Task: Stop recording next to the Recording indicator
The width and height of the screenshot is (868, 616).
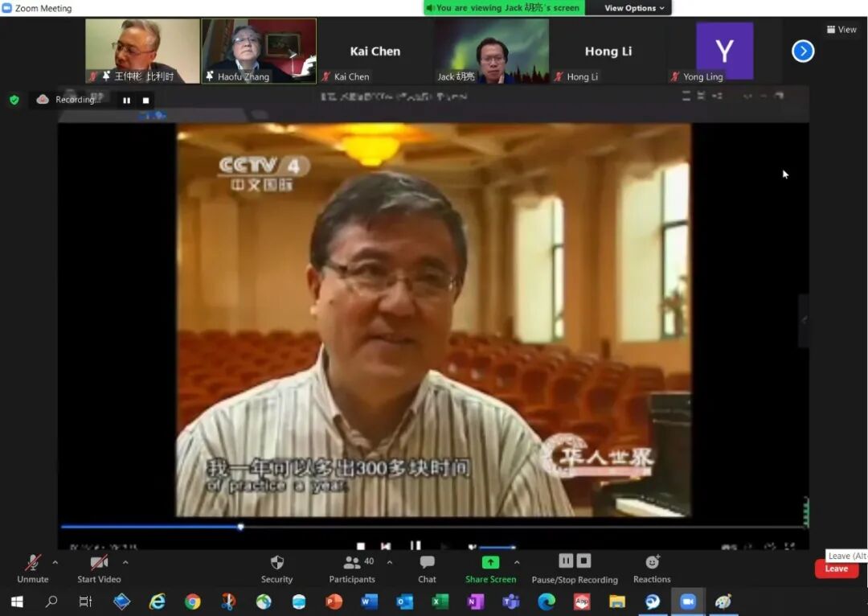Action: [145, 101]
